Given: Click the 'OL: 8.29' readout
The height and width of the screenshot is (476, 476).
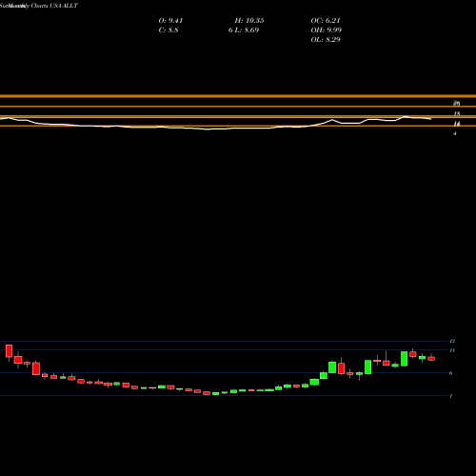Looking at the screenshot, I should 326,40.
